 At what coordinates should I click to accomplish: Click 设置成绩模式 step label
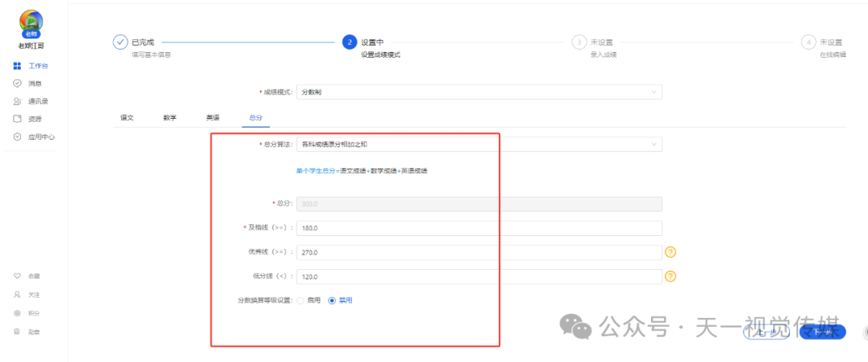[x=380, y=55]
